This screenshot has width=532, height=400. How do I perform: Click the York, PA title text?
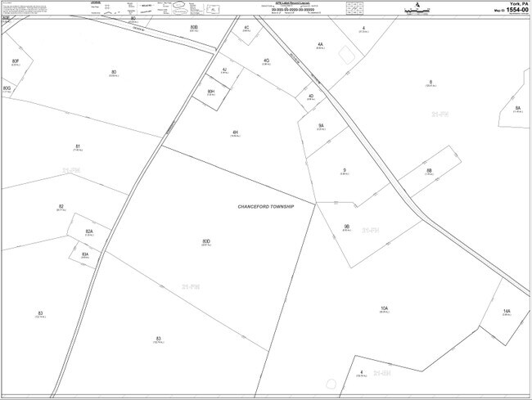coord(512,4)
